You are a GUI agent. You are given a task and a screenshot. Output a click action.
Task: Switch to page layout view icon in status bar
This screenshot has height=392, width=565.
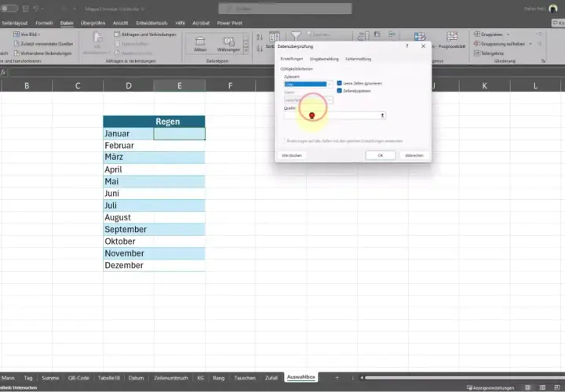(x=542, y=387)
